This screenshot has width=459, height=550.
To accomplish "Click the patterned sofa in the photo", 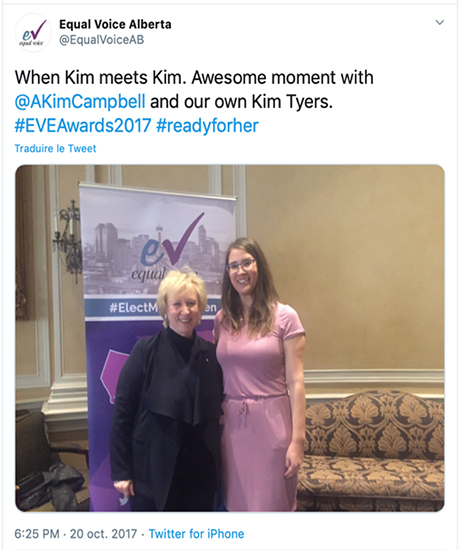I will pos(372,449).
